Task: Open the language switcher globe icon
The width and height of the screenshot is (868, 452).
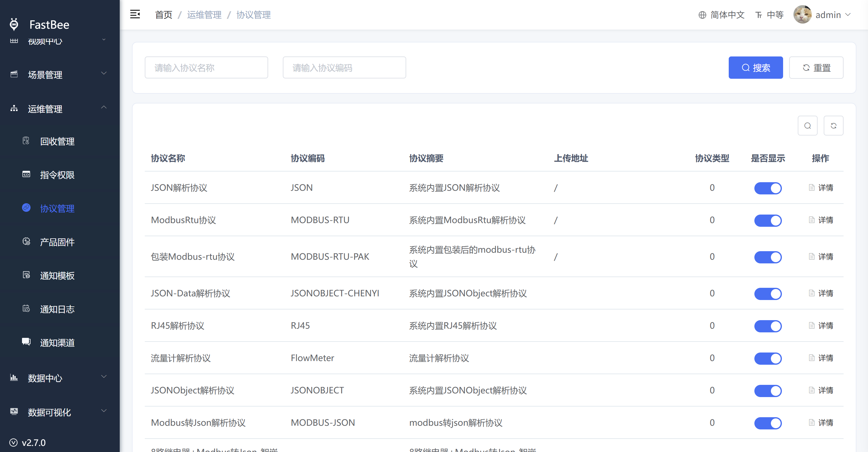Action: pyautogui.click(x=702, y=15)
